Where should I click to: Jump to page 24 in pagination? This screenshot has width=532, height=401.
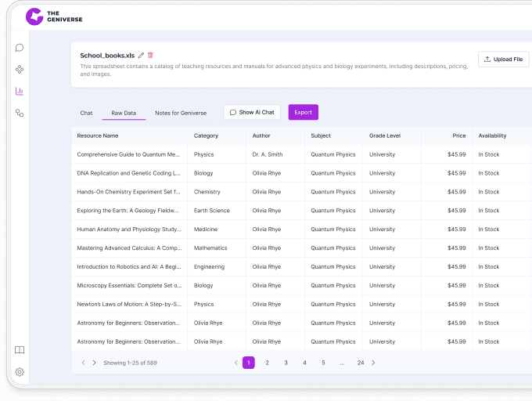360,363
